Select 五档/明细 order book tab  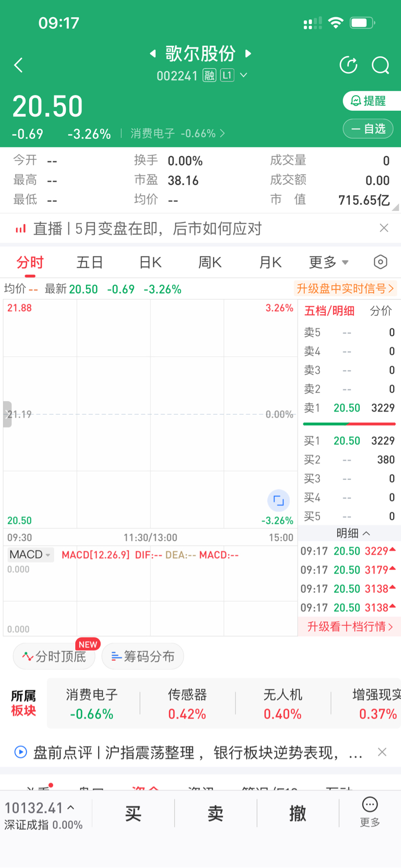[329, 311]
